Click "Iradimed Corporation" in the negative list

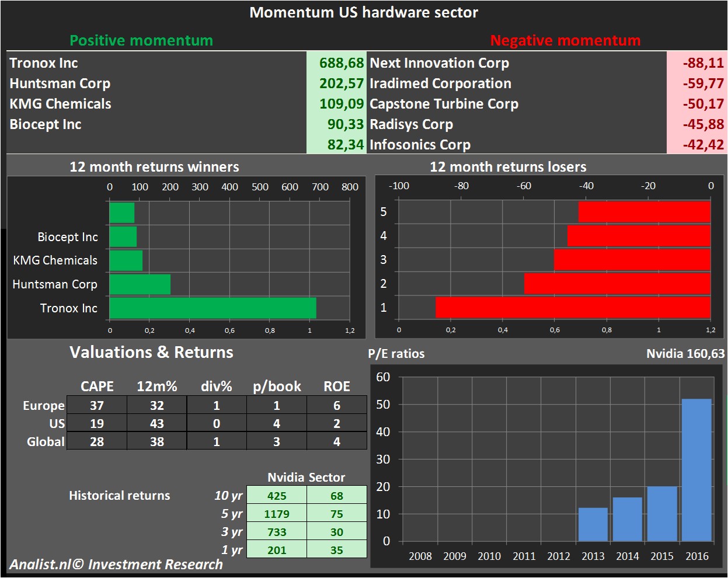pyautogui.click(x=441, y=83)
